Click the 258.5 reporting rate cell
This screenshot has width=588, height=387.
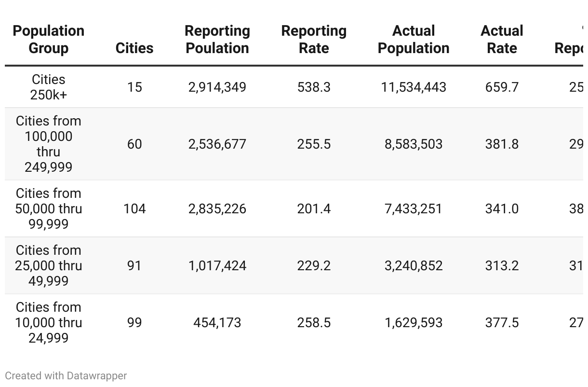pos(314,323)
